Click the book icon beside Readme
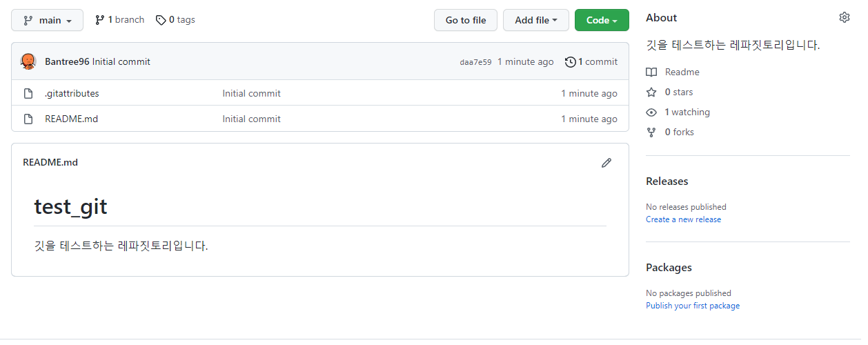The width and height of the screenshot is (868, 345). (651, 72)
